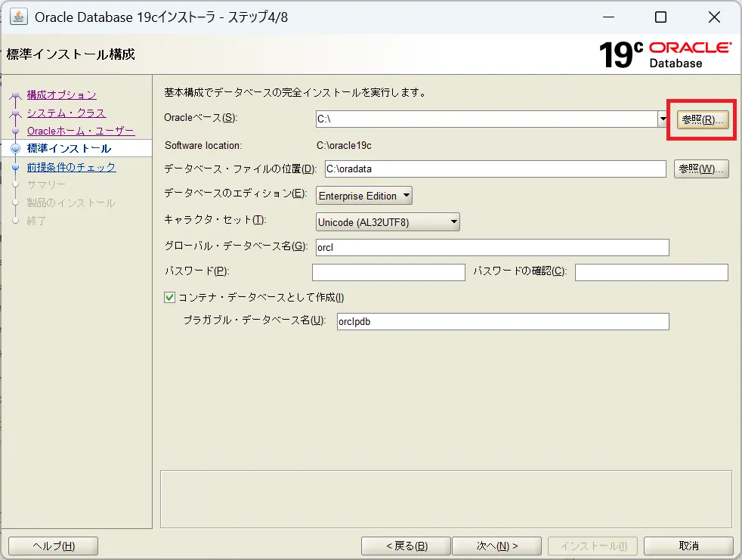Expand the Oracleベース dropdown arrow
The image size is (742, 560).
[x=663, y=119]
